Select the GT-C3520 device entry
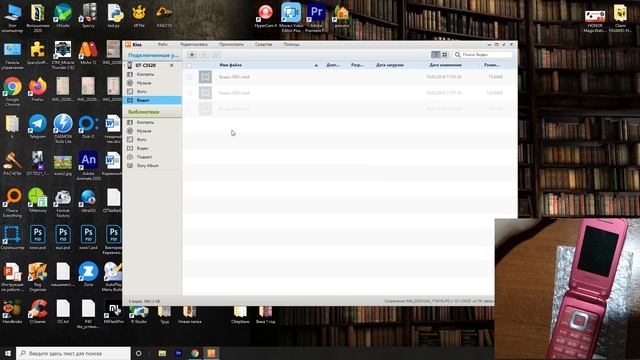 pos(152,65)
